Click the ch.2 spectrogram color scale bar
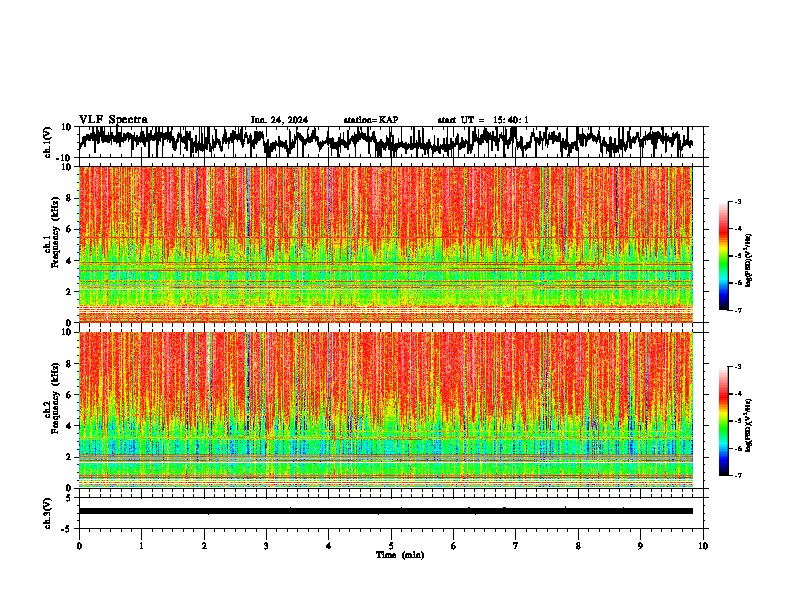 click(x=723, y=421)
